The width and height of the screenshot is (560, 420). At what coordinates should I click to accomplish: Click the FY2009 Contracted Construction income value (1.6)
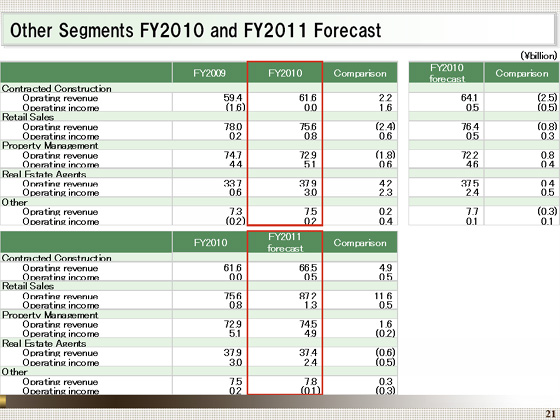coord(235,107)
